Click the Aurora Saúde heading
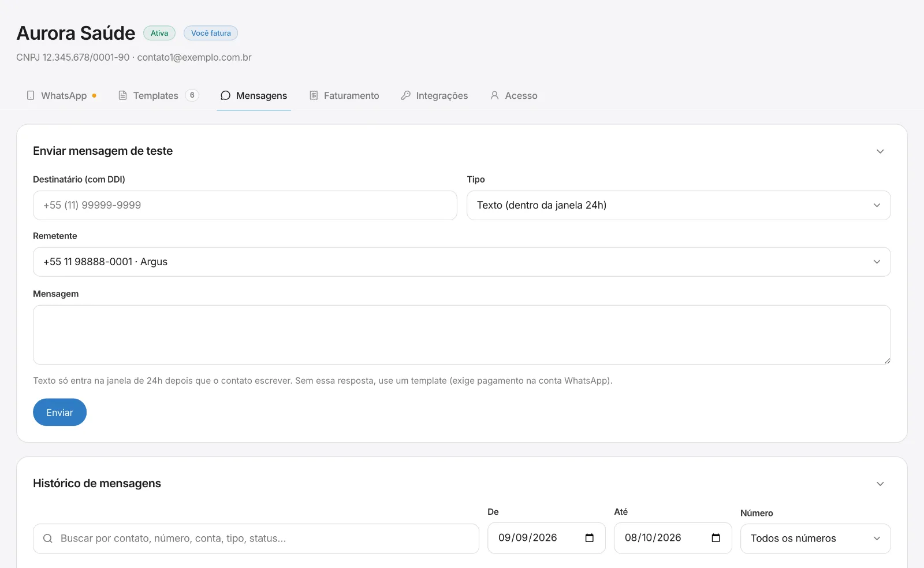 point(76,33)
